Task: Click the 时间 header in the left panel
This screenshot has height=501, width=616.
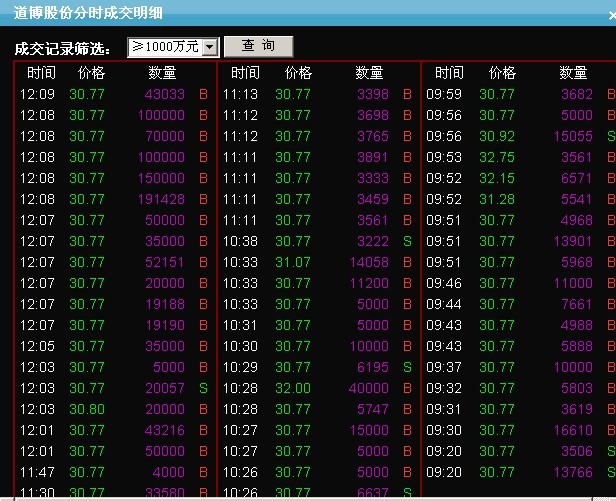Action: coord(41,73)
